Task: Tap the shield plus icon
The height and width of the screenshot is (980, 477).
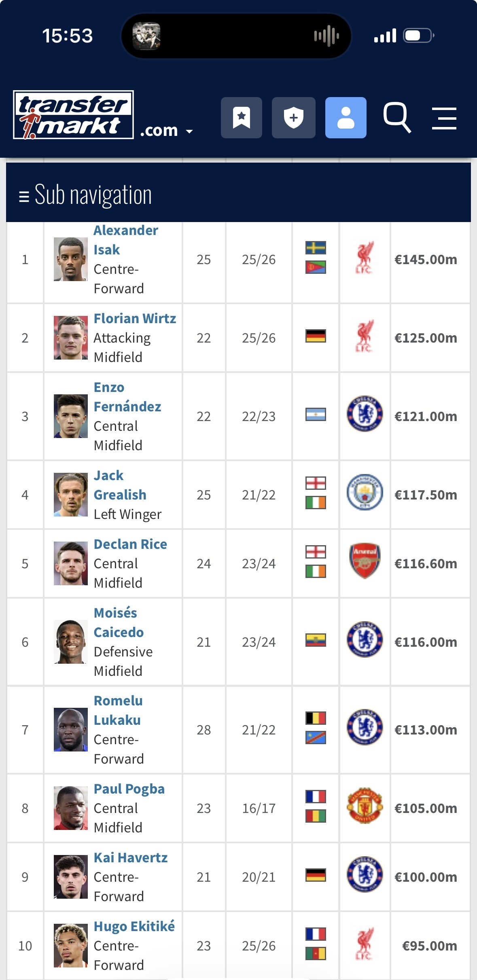Action: [x=293, y=118]
